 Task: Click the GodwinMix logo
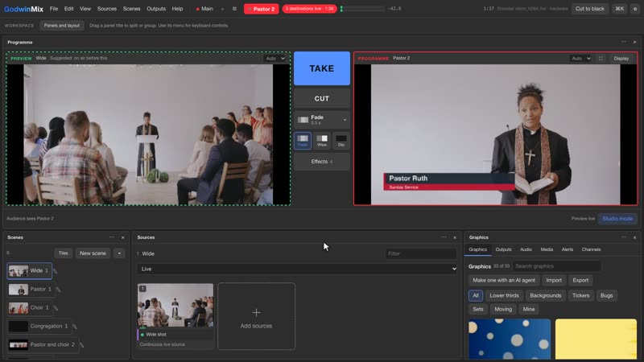(x=23, y=9)
